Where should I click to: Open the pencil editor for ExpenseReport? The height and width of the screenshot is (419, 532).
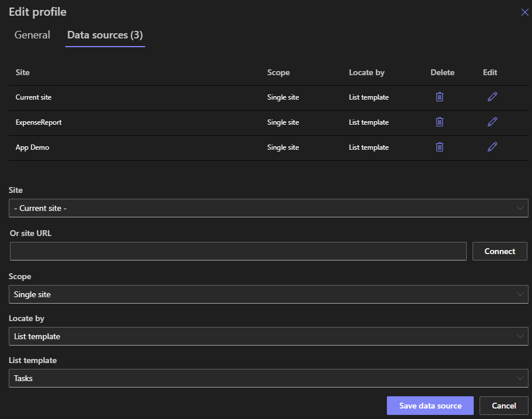492,122
